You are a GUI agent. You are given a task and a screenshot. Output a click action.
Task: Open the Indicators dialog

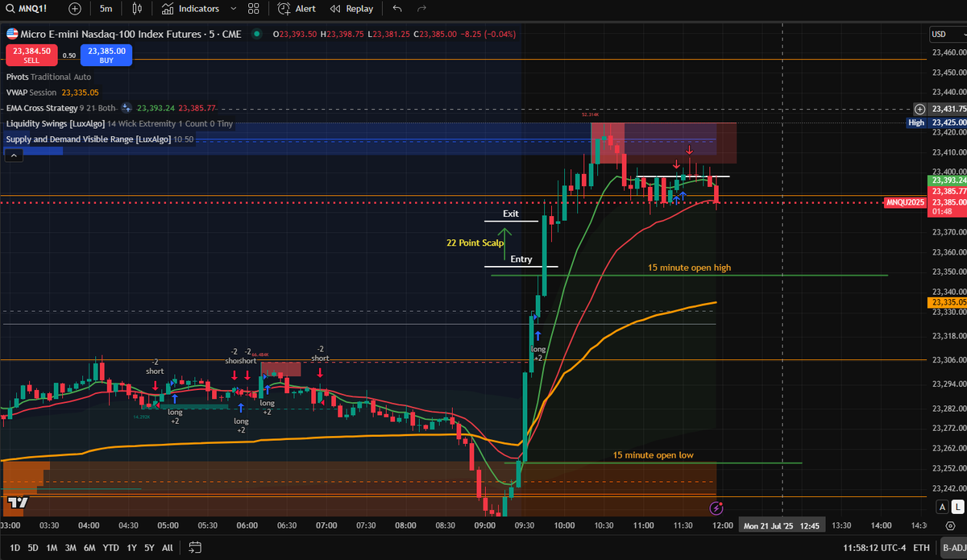point(190,9)
